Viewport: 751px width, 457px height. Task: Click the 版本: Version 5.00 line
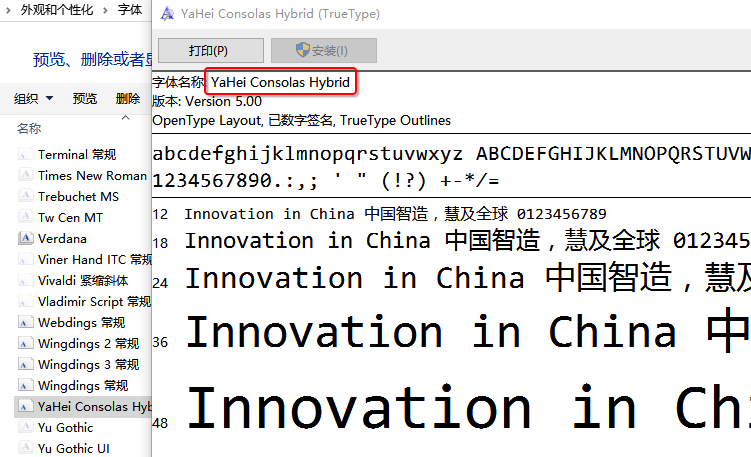point(207,102)
